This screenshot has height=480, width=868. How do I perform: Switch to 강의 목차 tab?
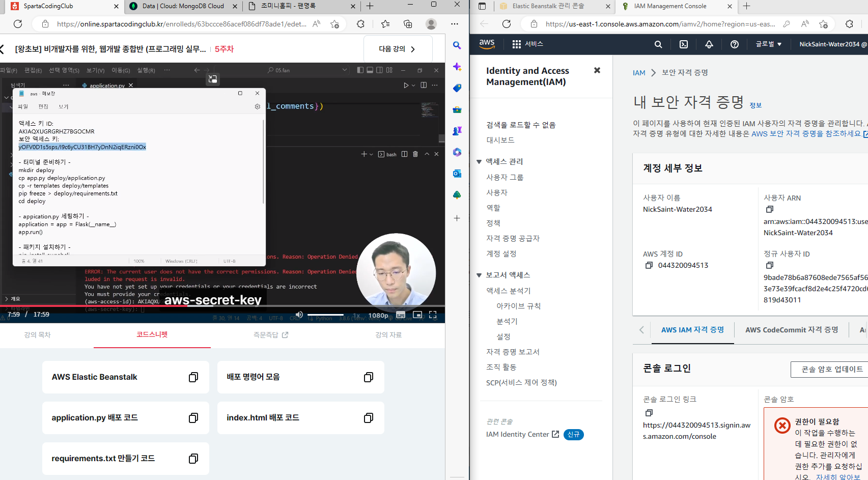click(37, 335)
